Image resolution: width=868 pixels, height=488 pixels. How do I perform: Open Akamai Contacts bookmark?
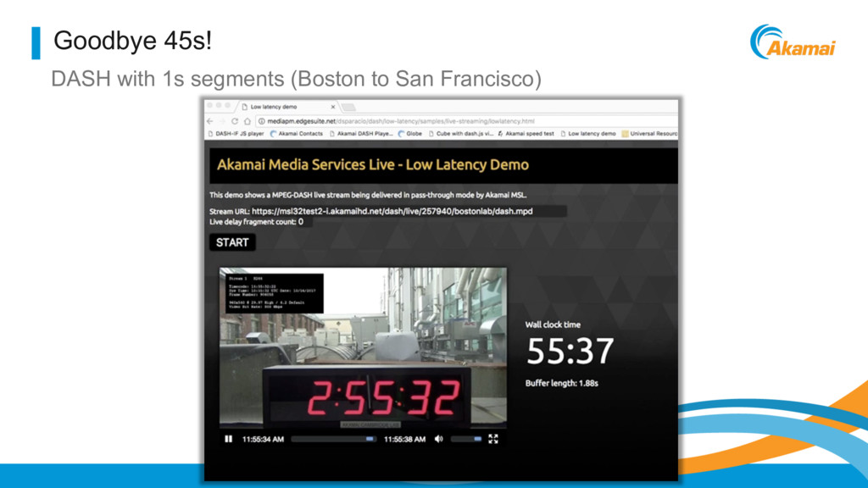tap(296, 133)
